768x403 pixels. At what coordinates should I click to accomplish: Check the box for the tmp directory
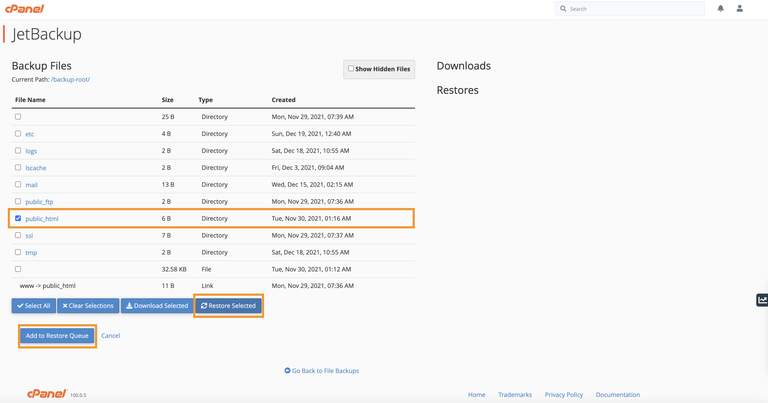coord(18,252)
